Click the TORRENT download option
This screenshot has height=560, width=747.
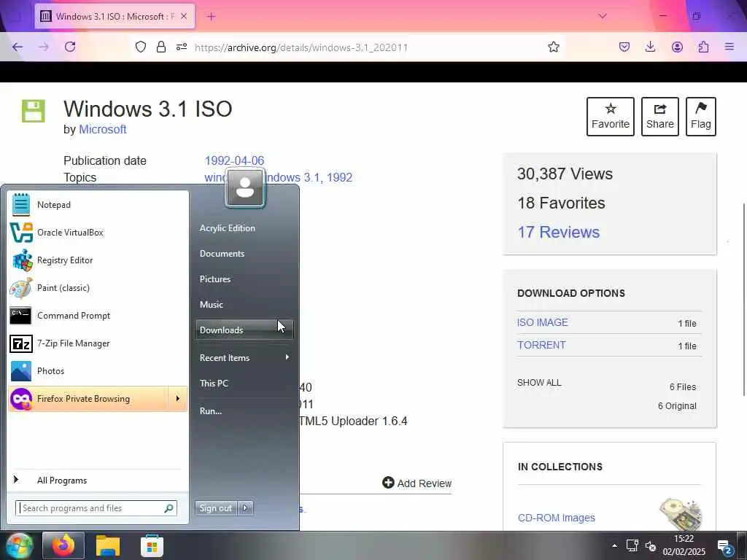tap(542, 345)
